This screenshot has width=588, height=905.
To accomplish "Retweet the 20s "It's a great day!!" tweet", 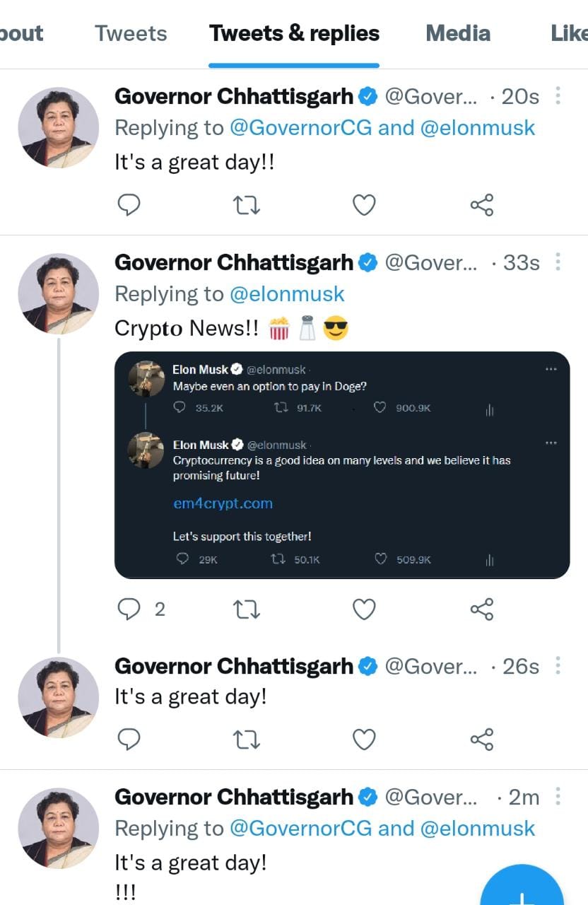I will pos(246,205).
